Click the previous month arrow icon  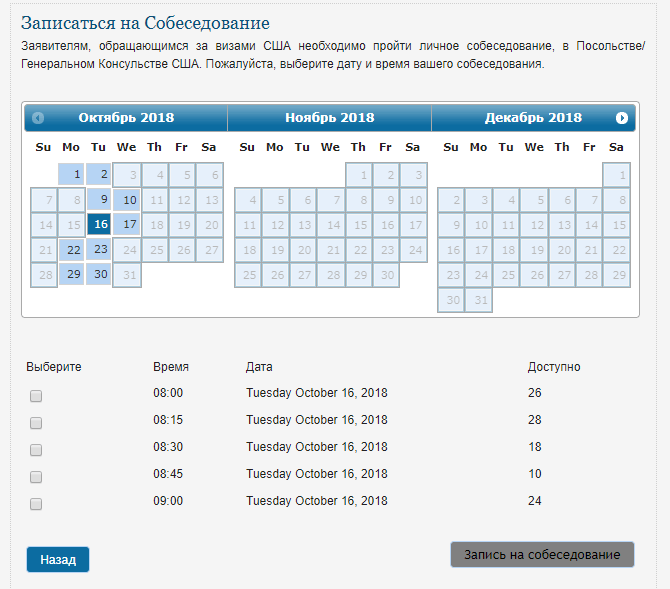tap(38, 118)
